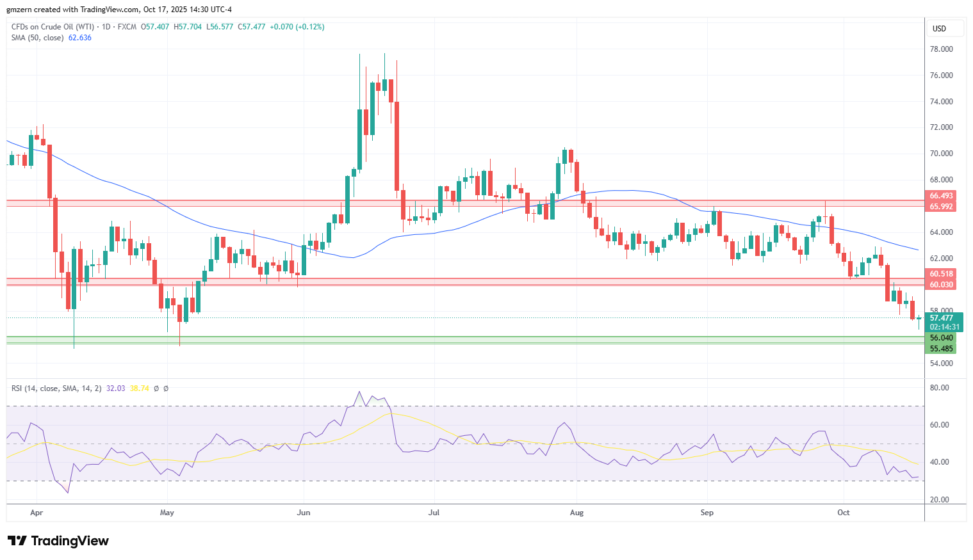Click the 80.00 RSI axis label
Viewport: 973px width, 560px height.
click(939, 388)
